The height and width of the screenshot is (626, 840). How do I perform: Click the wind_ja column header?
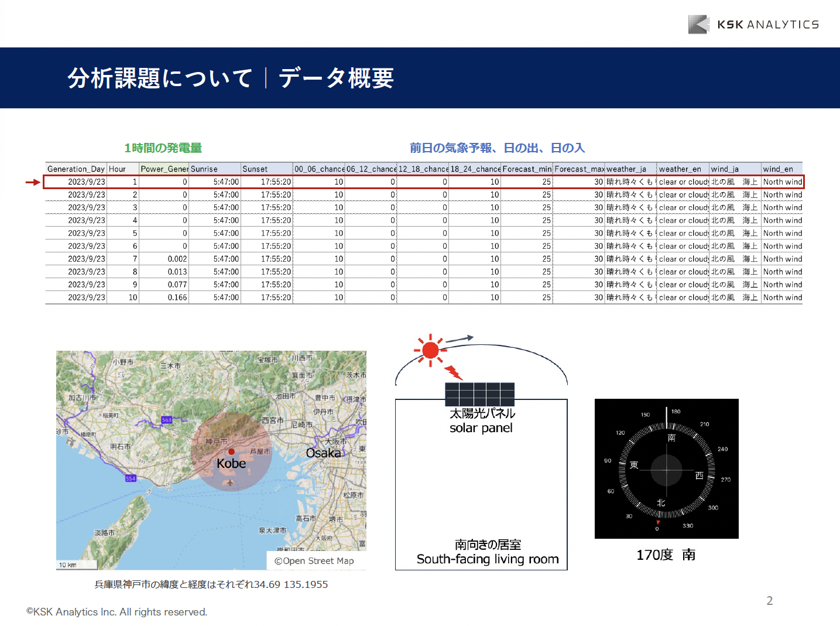point(735,169)
